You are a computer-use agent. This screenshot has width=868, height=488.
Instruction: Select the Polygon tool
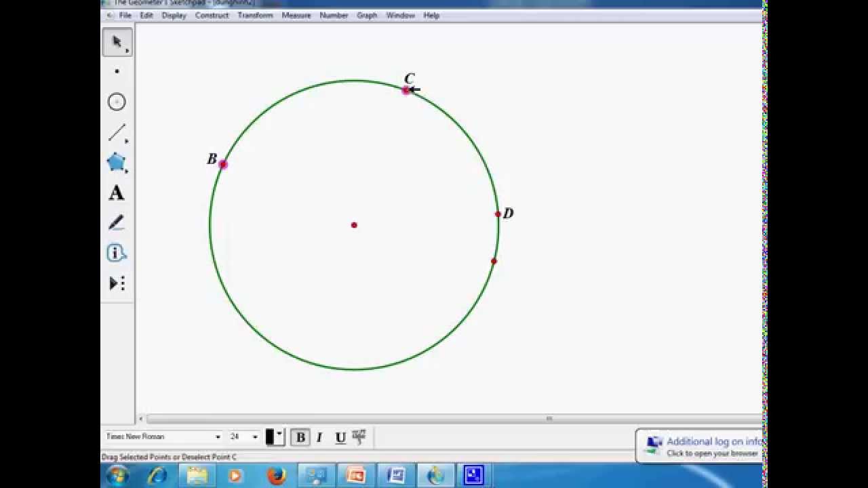point(117,163)
